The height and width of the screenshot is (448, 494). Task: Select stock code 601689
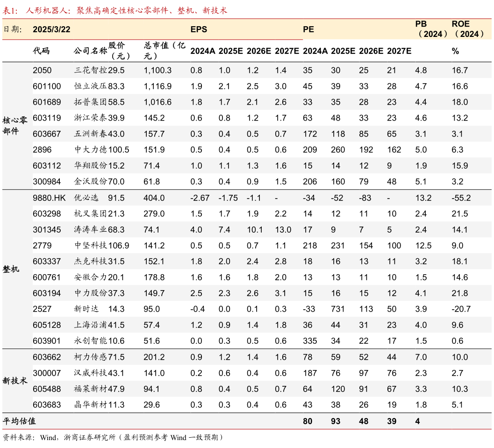pyautogui.click(x=47, y=102)
